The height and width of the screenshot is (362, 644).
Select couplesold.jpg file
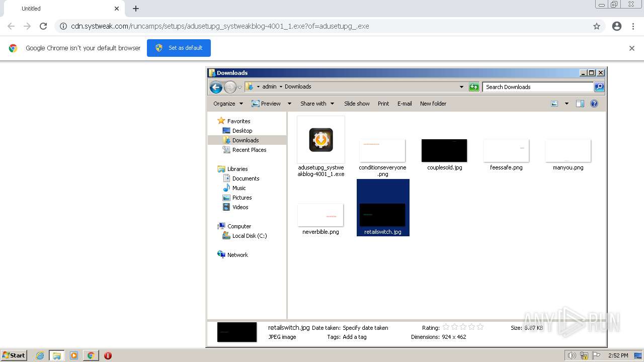[x=444, y=154]
